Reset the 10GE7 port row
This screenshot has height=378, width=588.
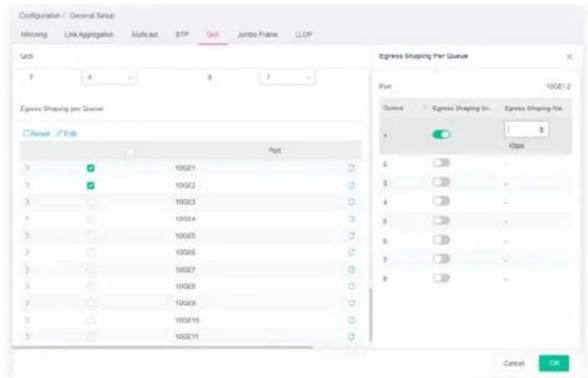(351, 270)
